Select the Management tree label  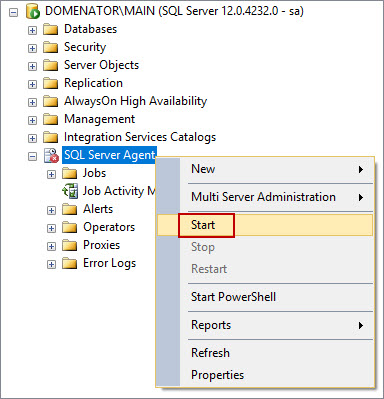tap(99, 119)
